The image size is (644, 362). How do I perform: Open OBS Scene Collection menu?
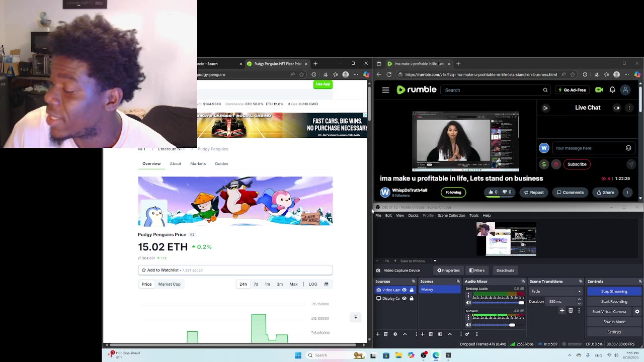451,215
